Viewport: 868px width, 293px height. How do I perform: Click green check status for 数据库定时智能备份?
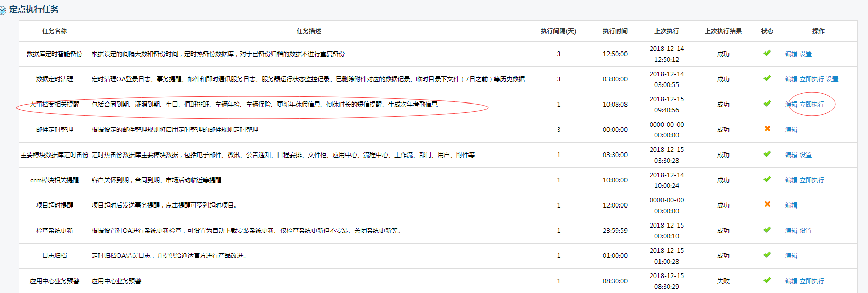(767, 53)
